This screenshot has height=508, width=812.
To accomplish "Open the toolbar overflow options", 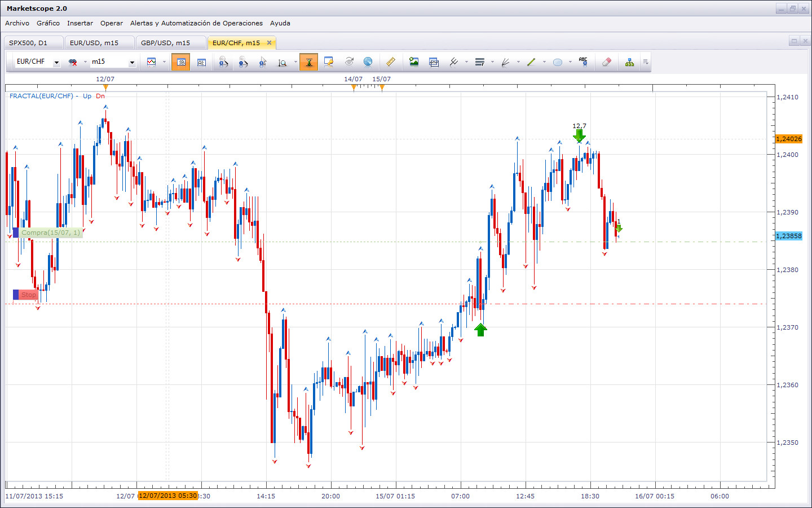I will (x=646, y=62).
